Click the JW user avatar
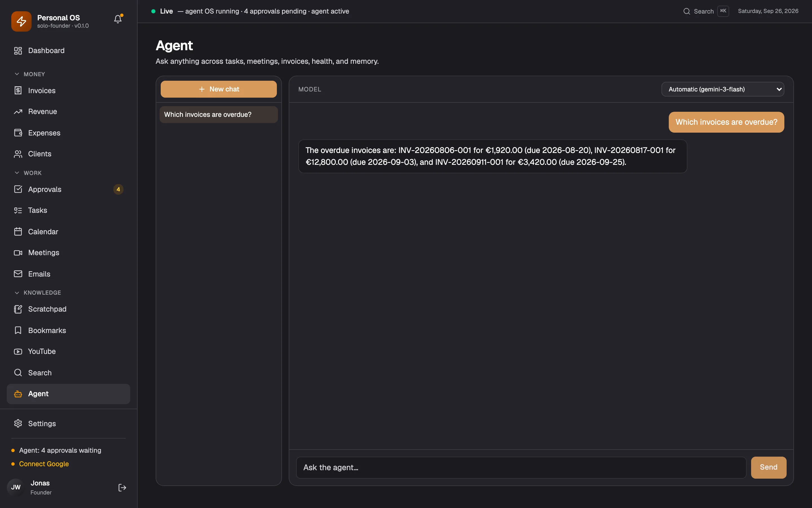The image size is (812, 508). pyautogui.click(x=16, y=487)
